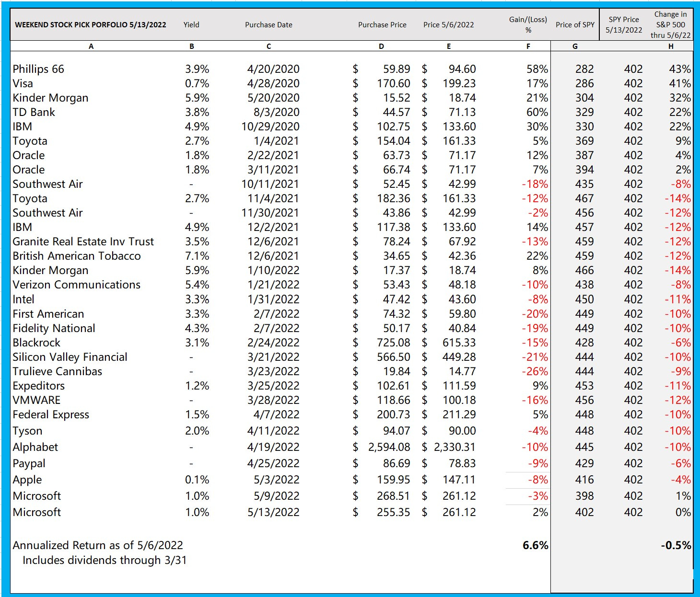Select the -26% loss cell
This screenshot has height=597, width=700.
(x=535, y=371)
